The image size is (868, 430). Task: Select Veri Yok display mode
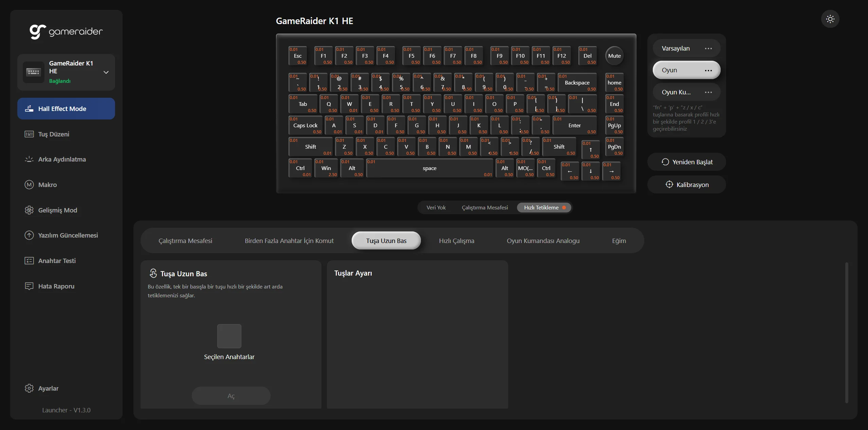point(436,207)
